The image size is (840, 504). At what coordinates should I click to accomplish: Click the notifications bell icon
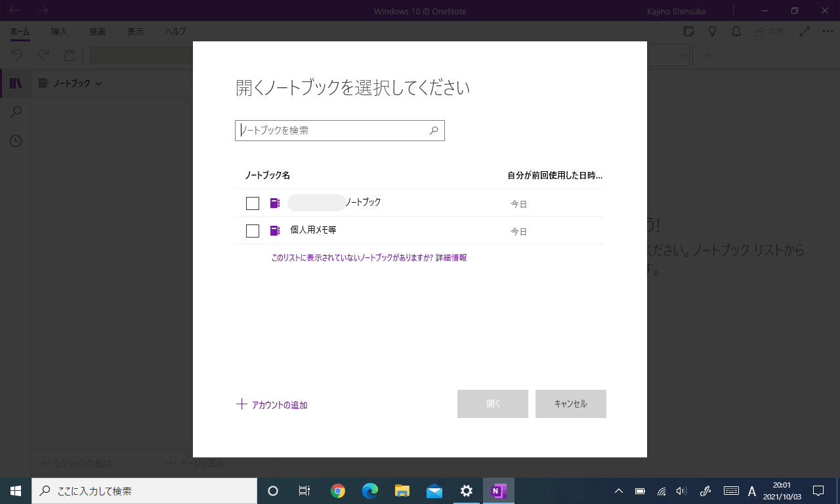tap(736, 31)
